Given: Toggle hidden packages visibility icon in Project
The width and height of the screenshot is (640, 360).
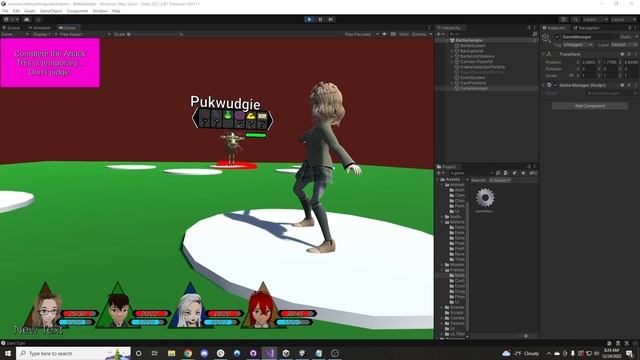Looking at the screenshot, I should tap(533, 173).
